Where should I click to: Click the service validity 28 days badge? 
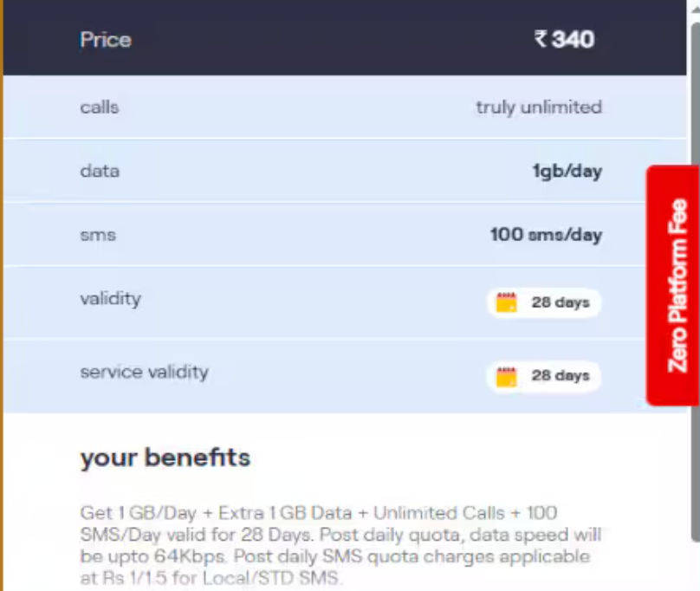(544, 377)
